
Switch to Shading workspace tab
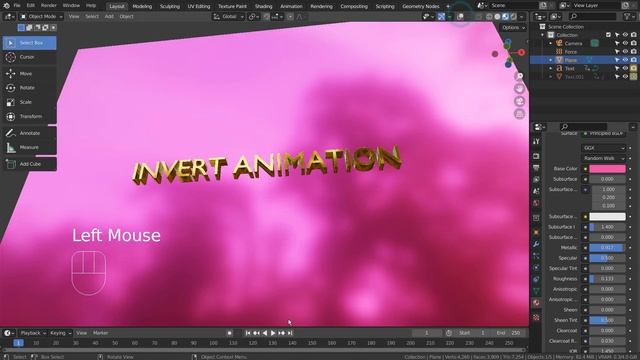click(263, 6)
